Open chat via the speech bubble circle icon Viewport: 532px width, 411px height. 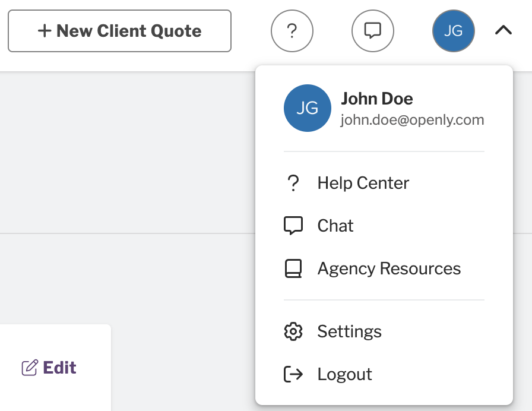pos(372,31)
